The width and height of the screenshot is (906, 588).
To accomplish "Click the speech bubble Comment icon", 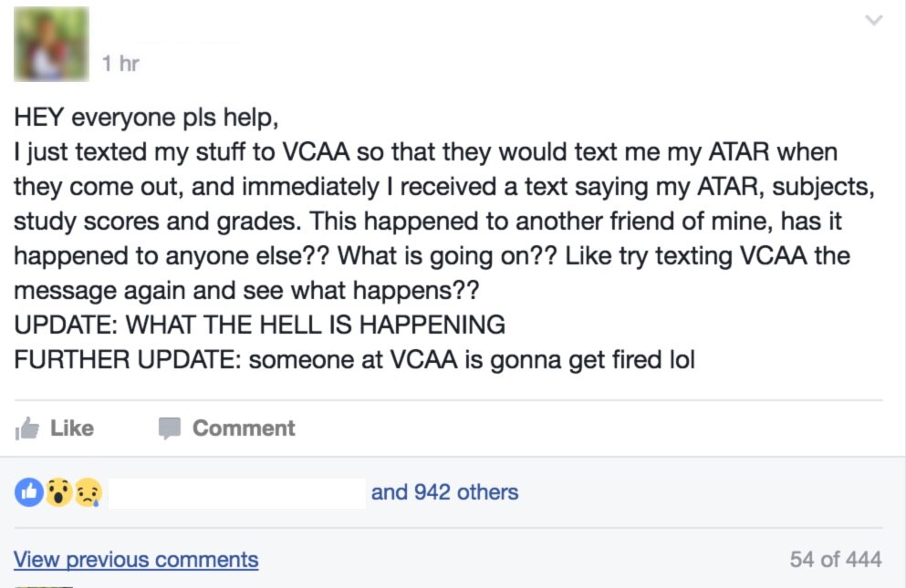I will [169, 428].
